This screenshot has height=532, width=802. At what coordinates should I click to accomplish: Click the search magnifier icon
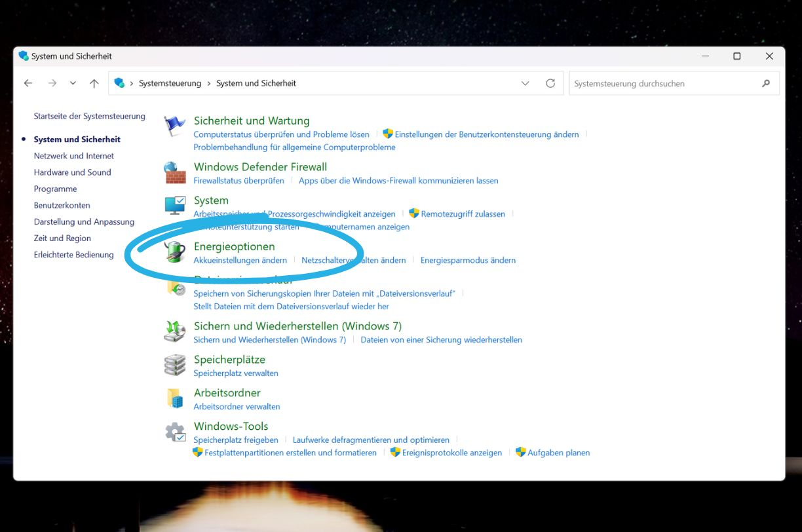click(x=766, y=83)
